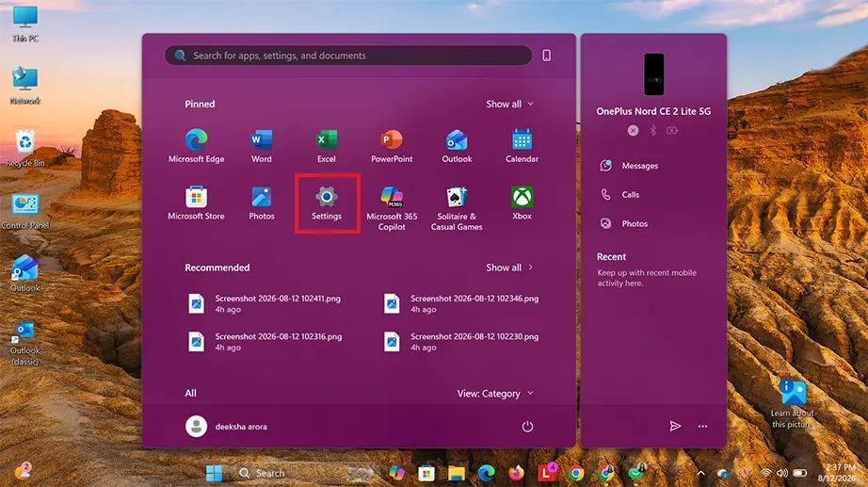Launch Microsoft 365 Copilot
This screenshot has width=868, height=487.
[x=392, y=208]
